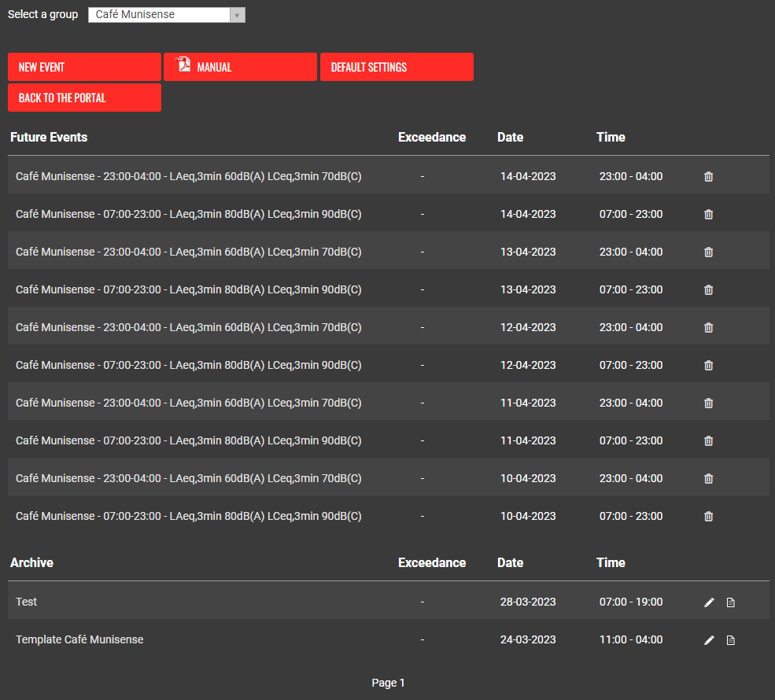This screenshot has width=775, height=700.
Task: Click the Café Munisense group dropdown arrow
Action: (x=237, y=15)
